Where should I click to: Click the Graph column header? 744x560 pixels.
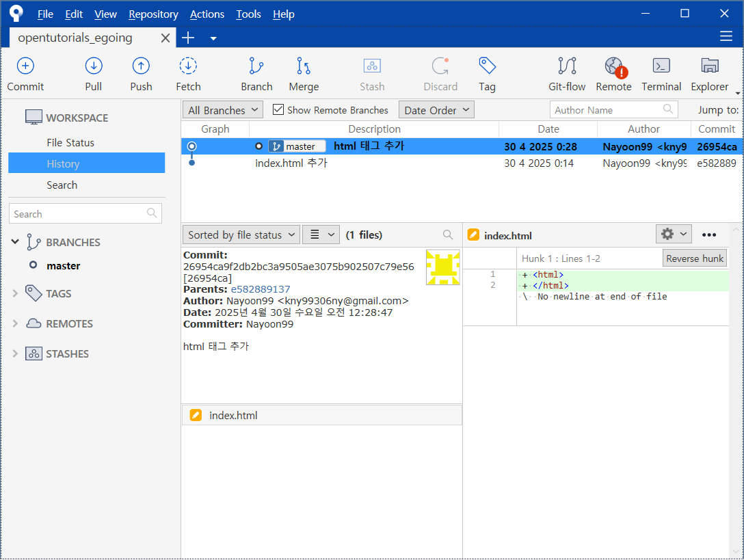coord(215,129)
